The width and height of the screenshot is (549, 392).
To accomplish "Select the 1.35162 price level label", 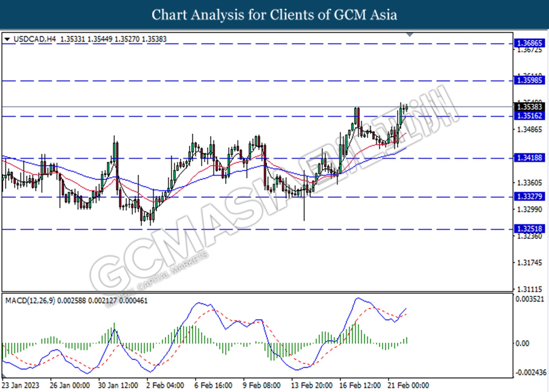I will (529, 116).
